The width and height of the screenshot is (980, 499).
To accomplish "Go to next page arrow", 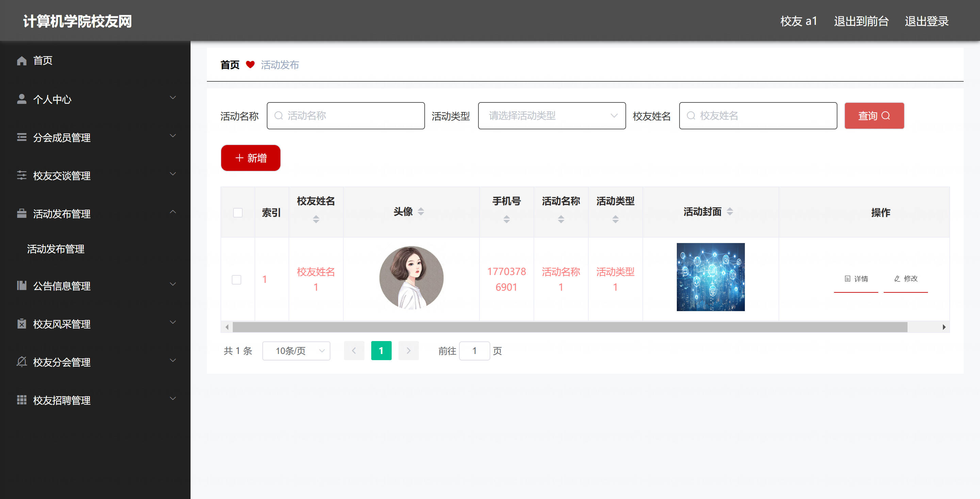I will coord(409,351).
